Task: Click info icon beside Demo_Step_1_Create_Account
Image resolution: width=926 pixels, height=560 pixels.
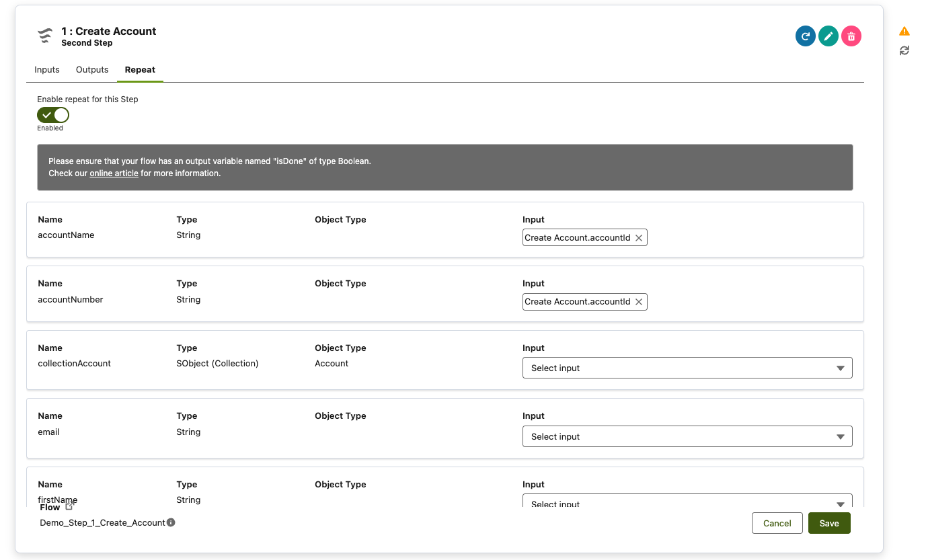Action: pyautogui.click(x=171, y=522)
